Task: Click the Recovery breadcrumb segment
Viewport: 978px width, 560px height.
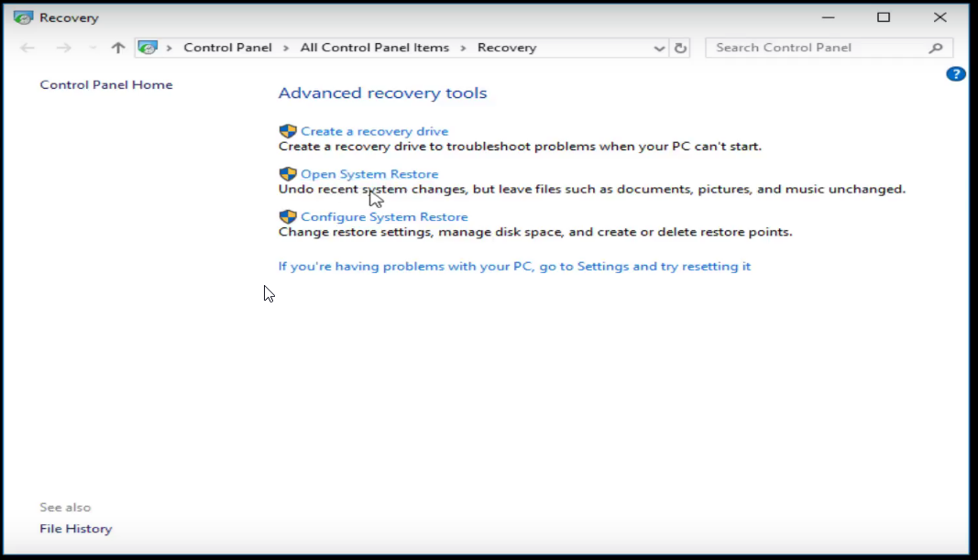Action: (x=507, y=48)
